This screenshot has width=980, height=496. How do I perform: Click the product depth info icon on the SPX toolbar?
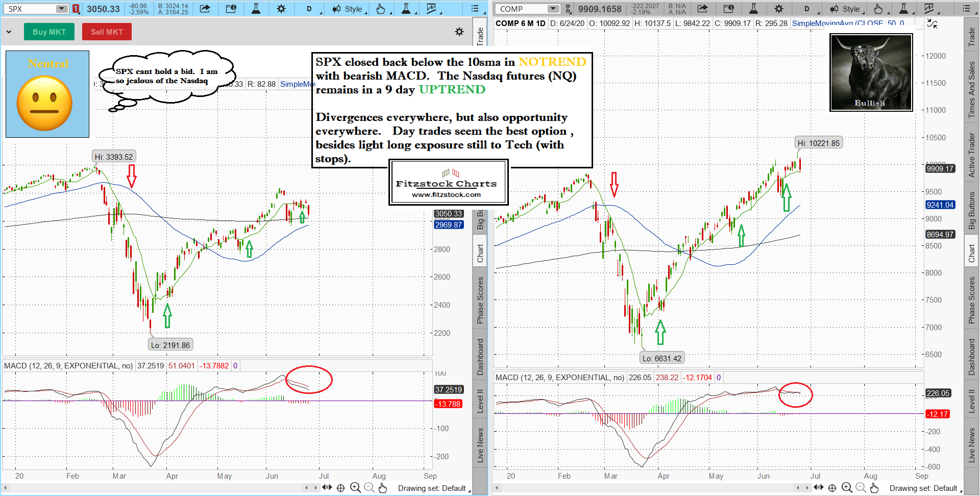231,9
